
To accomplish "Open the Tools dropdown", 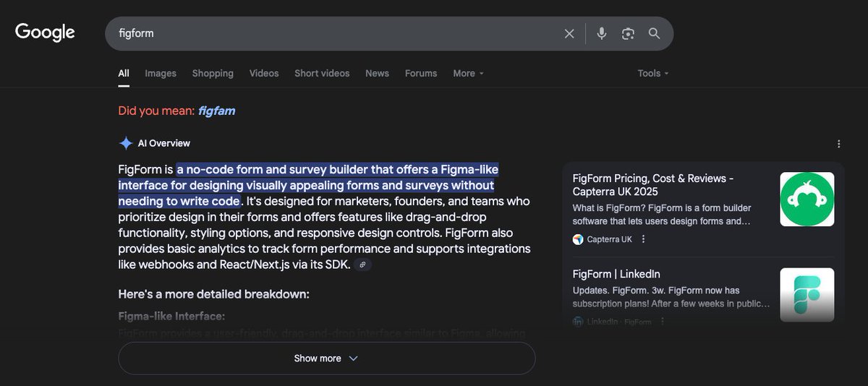I will (x=653, y=73).
